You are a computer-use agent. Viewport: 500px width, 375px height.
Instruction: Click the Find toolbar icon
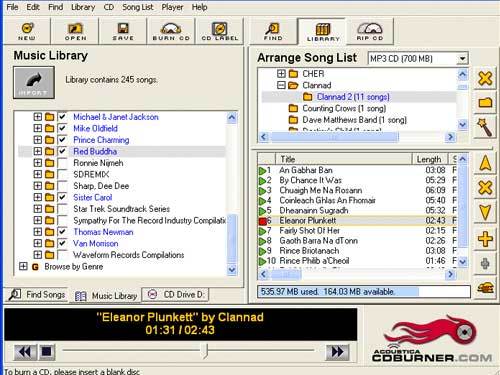pyautogui.click(x=273, y=31)
